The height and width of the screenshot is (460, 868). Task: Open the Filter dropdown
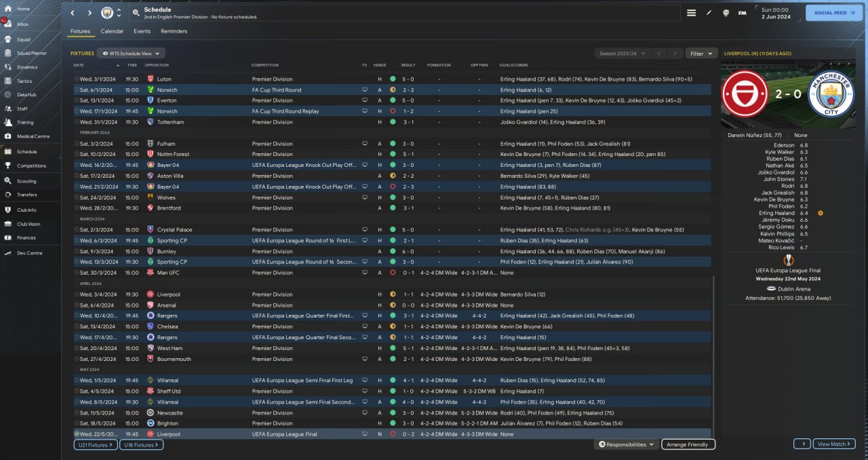tap(701, 53)
